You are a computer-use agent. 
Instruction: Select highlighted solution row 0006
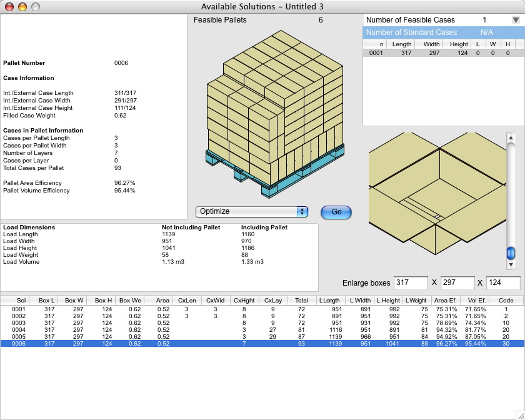(x=262, y=344)
